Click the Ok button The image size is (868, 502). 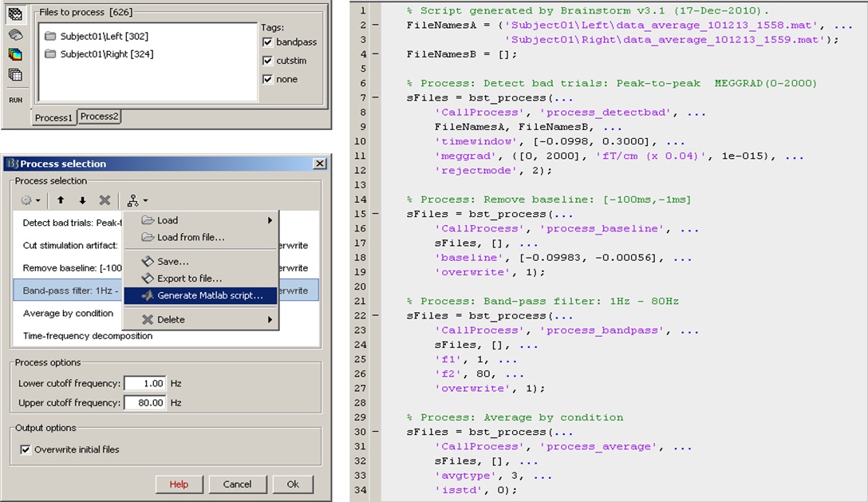[293, 484]
